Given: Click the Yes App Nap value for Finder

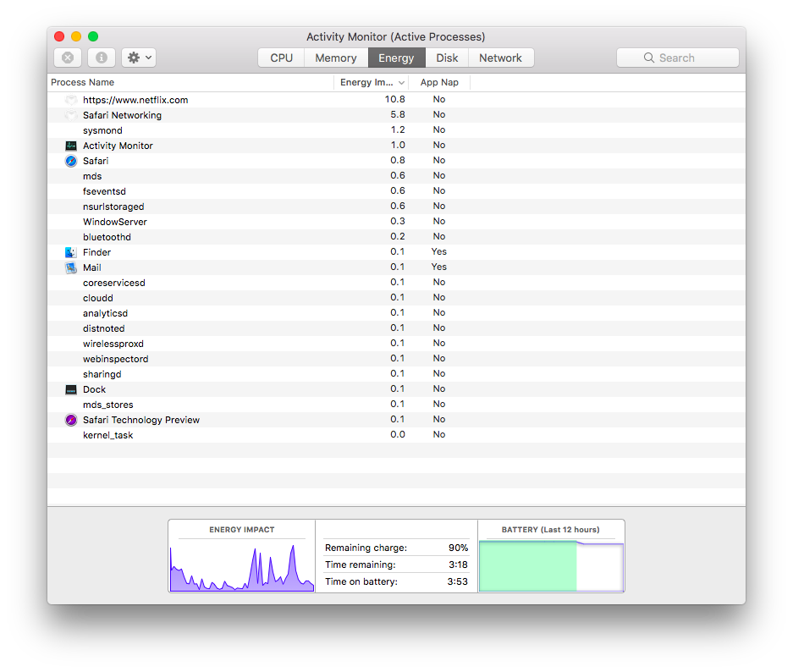Looking at the screenshot, I should click(x=439, y=251).
